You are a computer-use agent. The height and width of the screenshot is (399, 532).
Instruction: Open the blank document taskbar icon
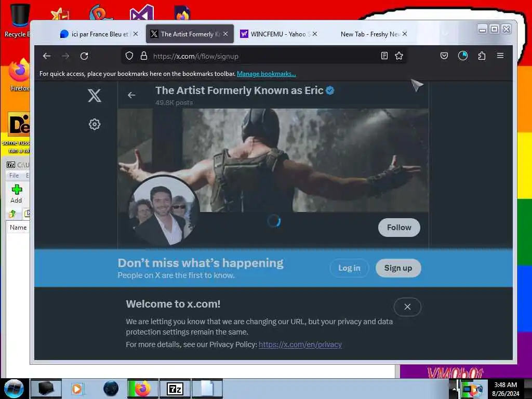207,389
